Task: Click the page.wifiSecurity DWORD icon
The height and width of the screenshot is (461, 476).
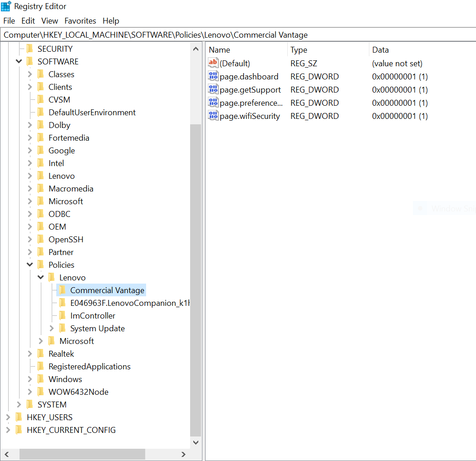Action: (213, 116)
